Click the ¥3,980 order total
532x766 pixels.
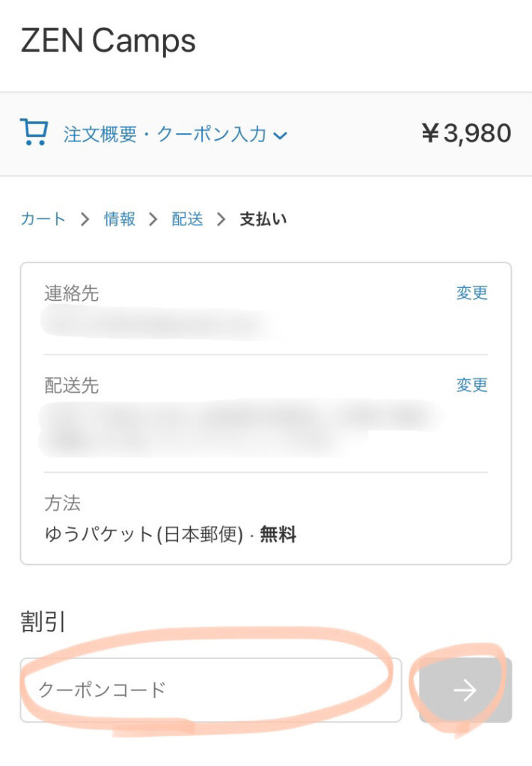click(466, 133)
